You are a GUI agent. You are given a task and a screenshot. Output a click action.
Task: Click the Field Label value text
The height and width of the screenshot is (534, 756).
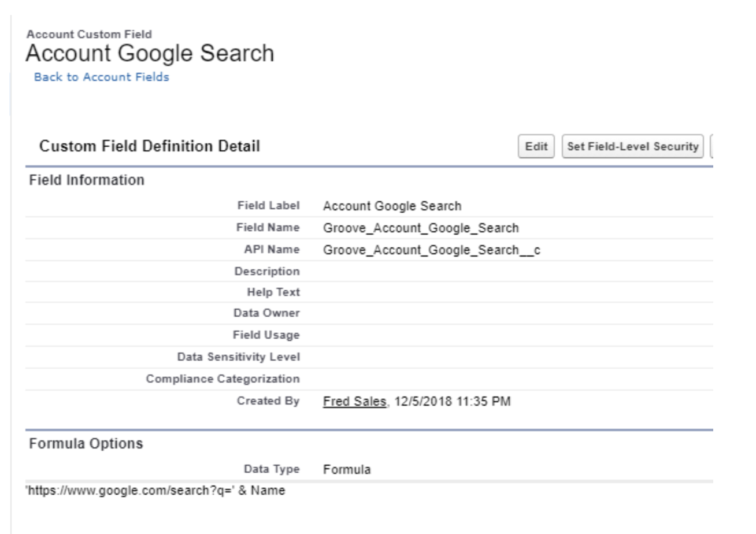pos(392,206)
